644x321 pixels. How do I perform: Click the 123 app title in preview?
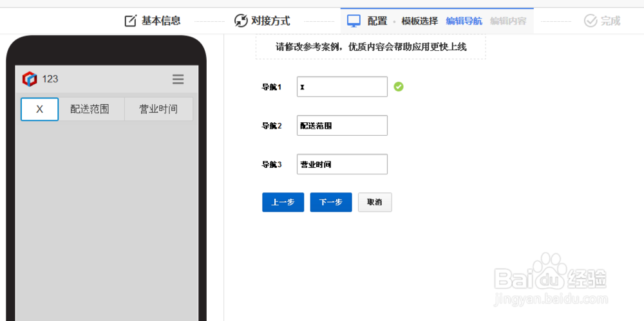tap(50, 79)
